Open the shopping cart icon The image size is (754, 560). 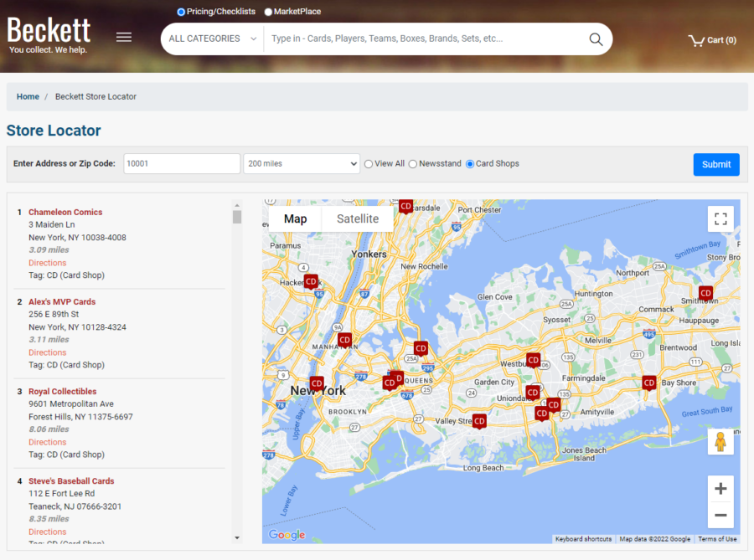[696, 40]
